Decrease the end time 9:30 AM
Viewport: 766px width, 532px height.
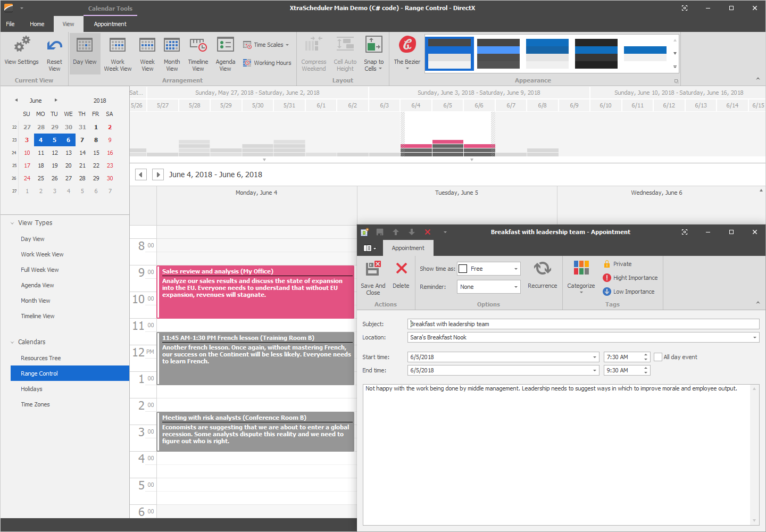[x=646, y=373]
